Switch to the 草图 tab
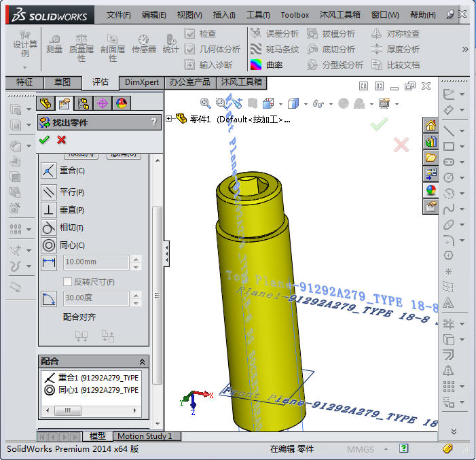The width and height of the screenshot is (476, 460). pyautogui.click(x=62, y=82)
